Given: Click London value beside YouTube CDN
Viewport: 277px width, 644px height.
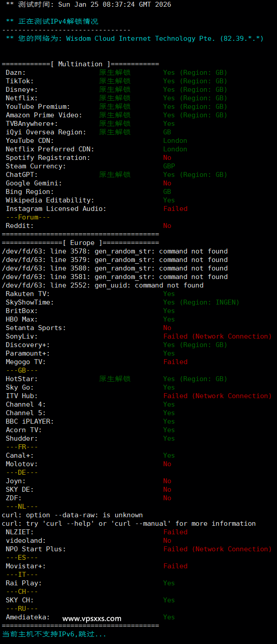Looking at the screenshot, I should click(175, 141).
